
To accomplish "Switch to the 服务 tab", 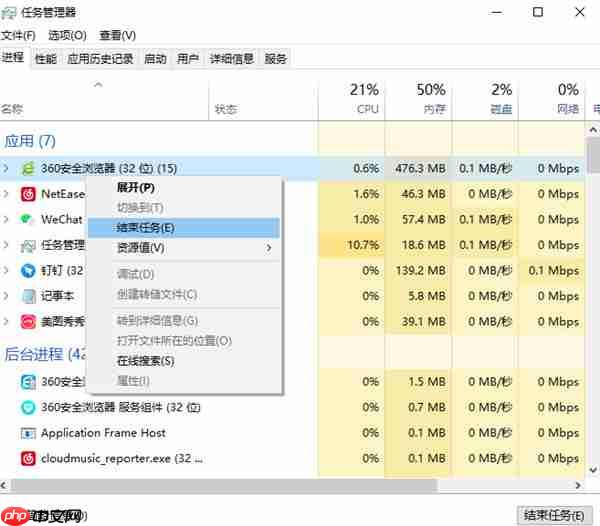I will (x=276, y=59).
